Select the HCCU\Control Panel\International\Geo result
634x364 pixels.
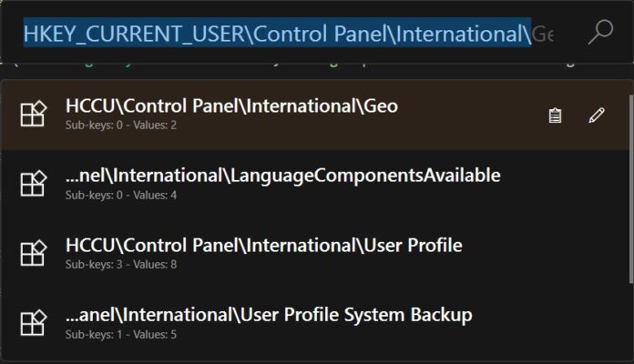coord(231,106)
